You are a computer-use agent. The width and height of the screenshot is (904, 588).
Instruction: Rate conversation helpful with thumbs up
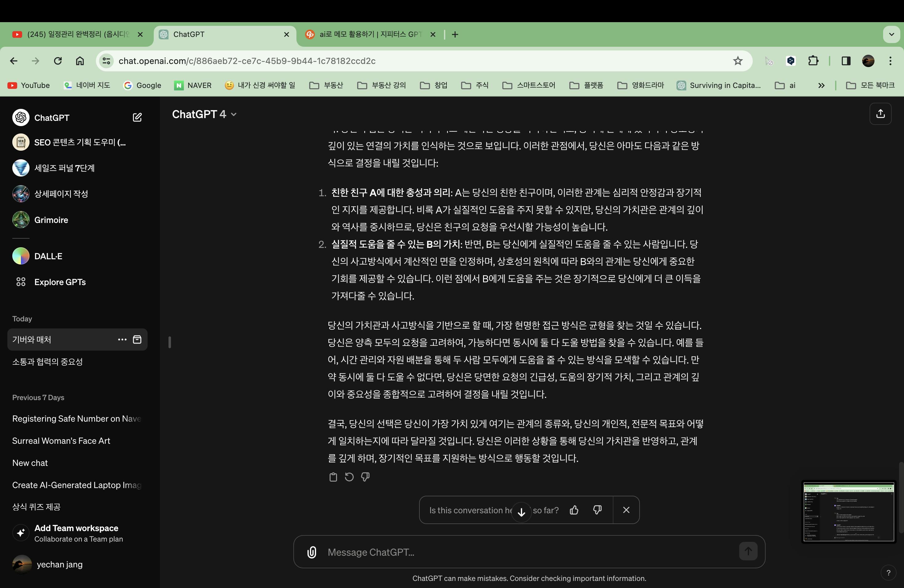574,510
